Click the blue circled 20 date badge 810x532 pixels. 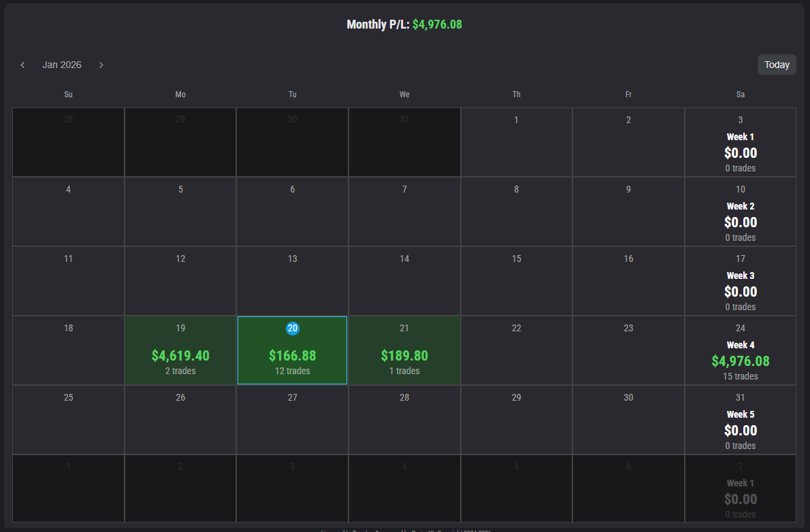point(293,328)
